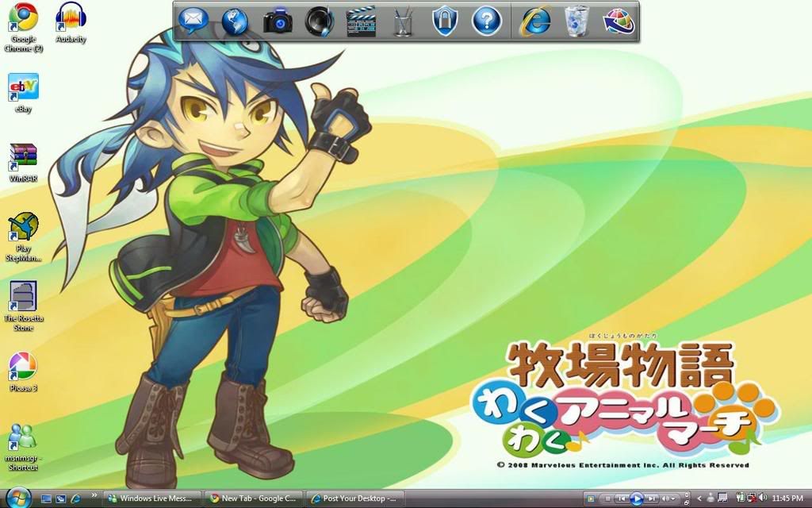Launch the globe browser dock icon
This screenshot has height=508, width=812.
(x=235, y=21)
